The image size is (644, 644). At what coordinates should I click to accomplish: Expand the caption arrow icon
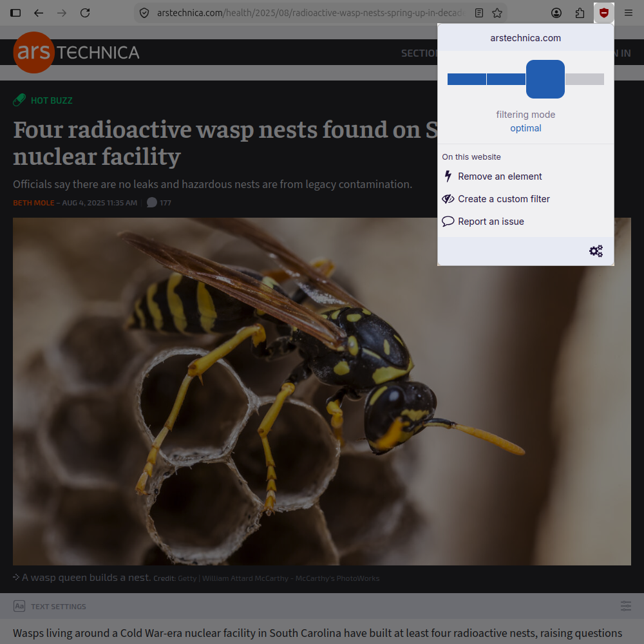16,578
